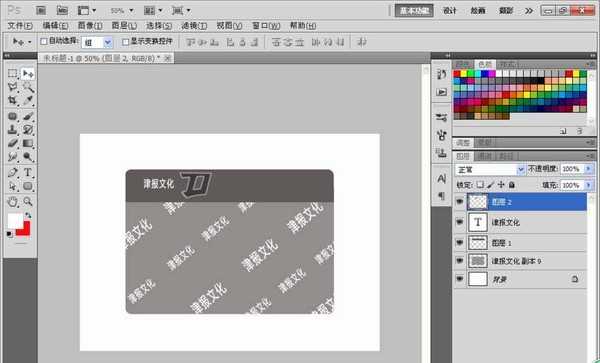Click the 基本功能 workspace button
The image size is (600, 363).
pos(414,11)
